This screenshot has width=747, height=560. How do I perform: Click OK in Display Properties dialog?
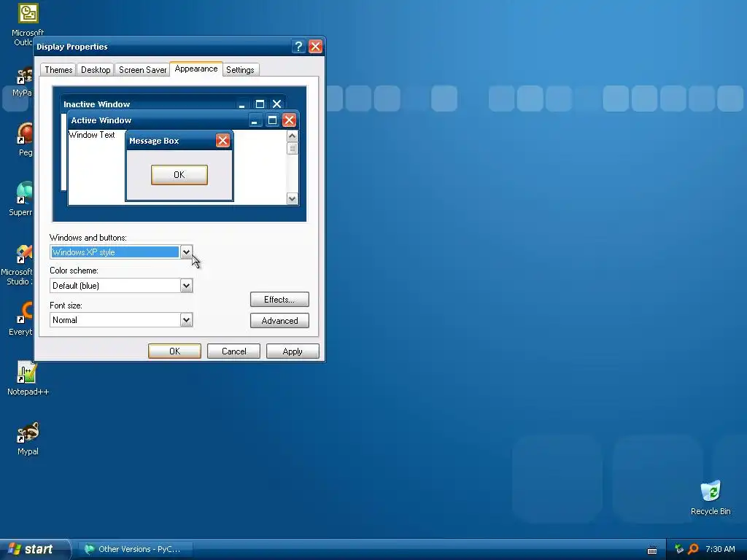174,351
